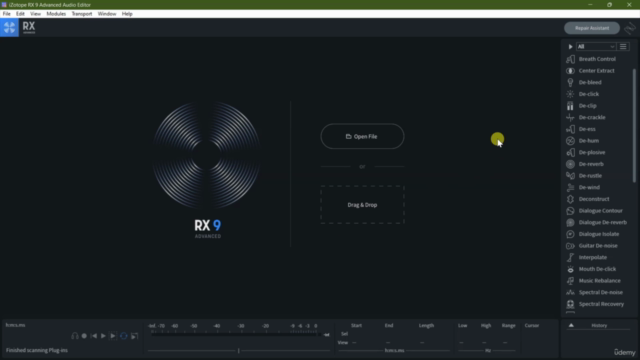This screenshot has width=640, height=360.
Task: Open the Modules menu
Action: (x=56, y=14)
